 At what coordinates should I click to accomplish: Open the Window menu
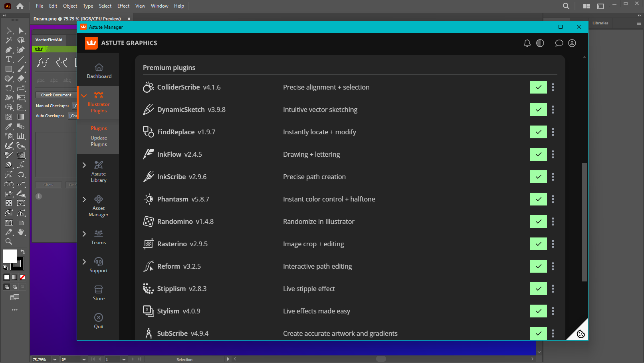click(x=159, y=6)
